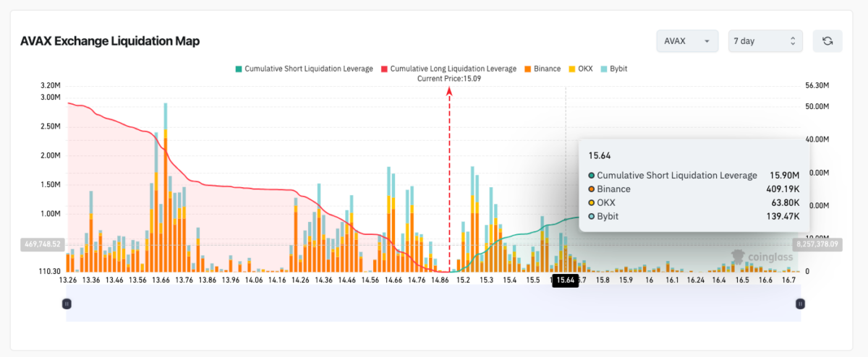Open the AVAX coin dropdown
This screenshot has height=357, width=868.
(x=686, y=41)
